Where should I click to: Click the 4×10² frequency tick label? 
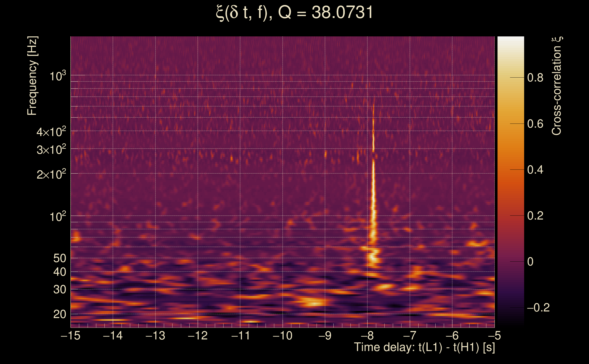coord(51,132)
